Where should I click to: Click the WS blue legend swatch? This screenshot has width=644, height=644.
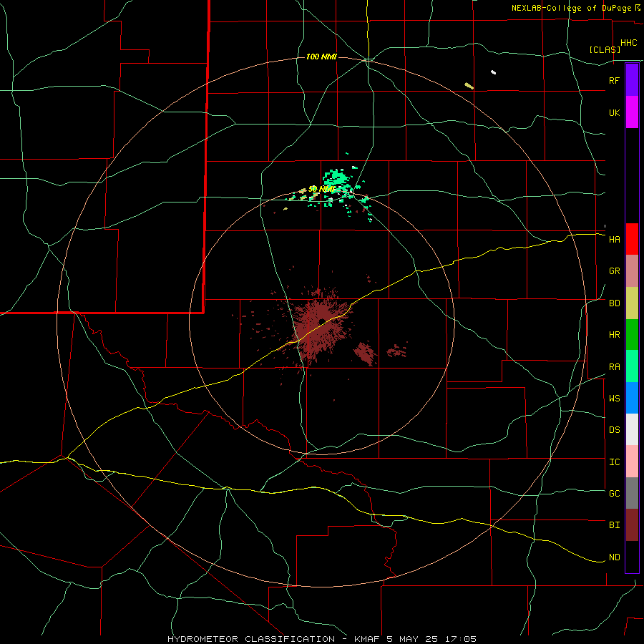tap(632, 398)
